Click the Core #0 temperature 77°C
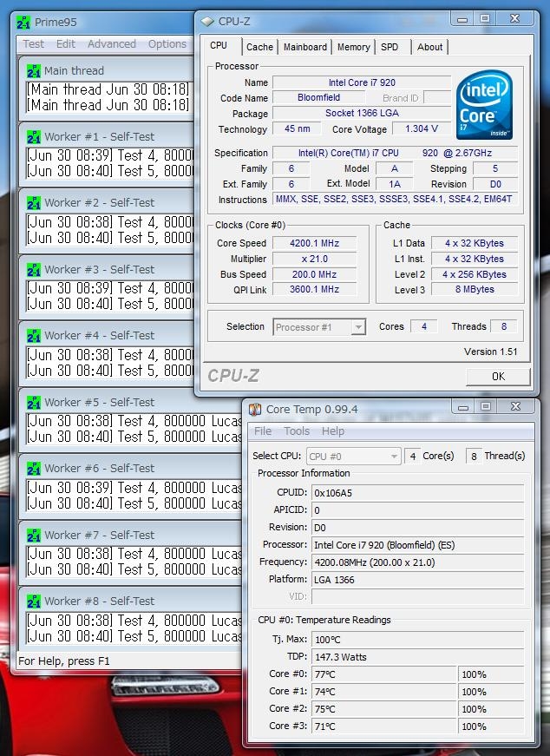This screenshot has height=756, width=550. click(384, 674)
